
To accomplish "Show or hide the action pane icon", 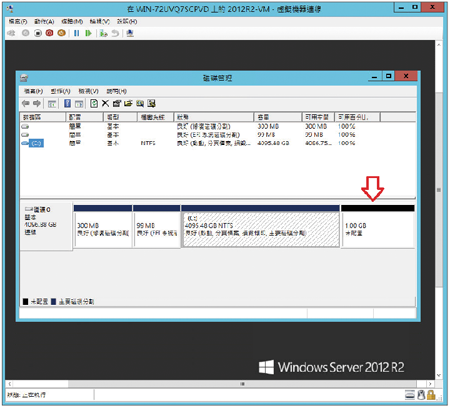I will pos(79,104).
